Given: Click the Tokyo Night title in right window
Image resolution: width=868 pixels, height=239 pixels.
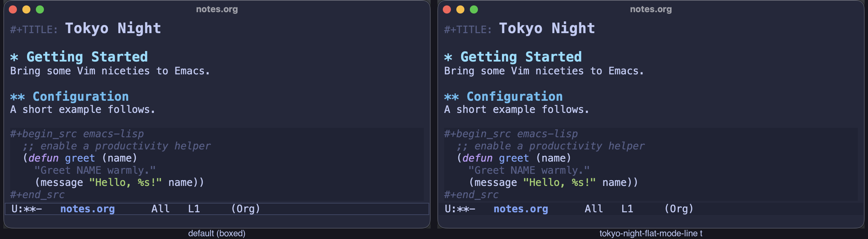Looking at the screenshot, I should (x=547, y=28).
